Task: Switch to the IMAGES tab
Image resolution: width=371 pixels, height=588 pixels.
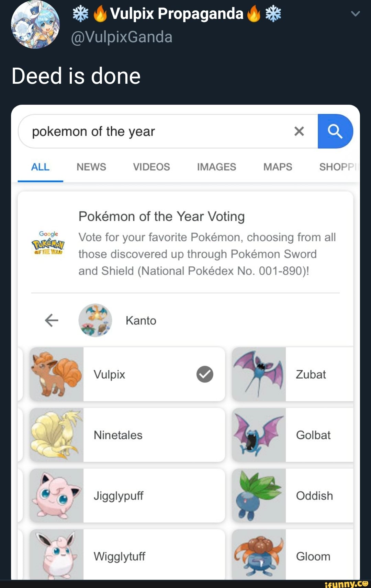Action: 216,167
